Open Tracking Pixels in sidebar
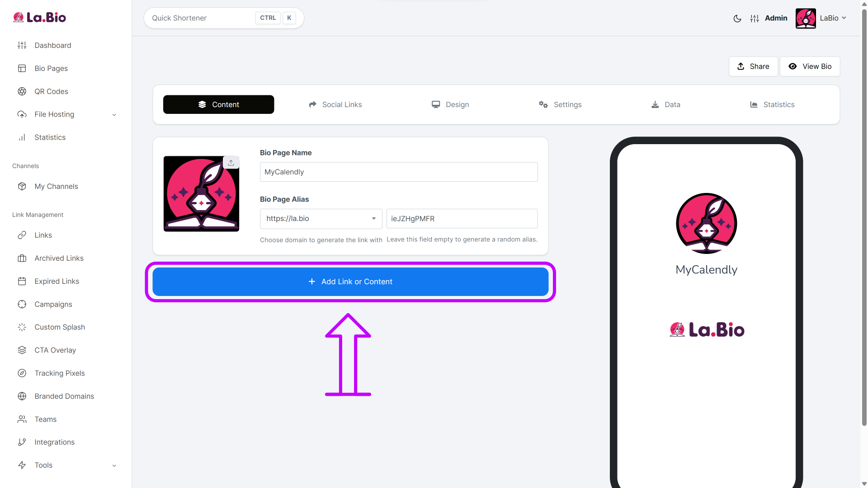868x488 pixels. click(x=60, y=373)
